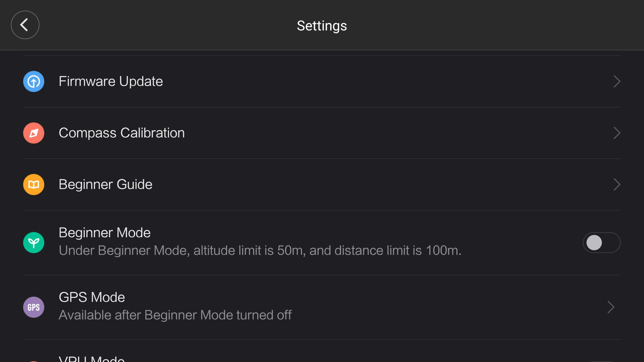Tap the red Compass Calibration icon
This screenshot has height=362, width=644.
tap(34, 133)
